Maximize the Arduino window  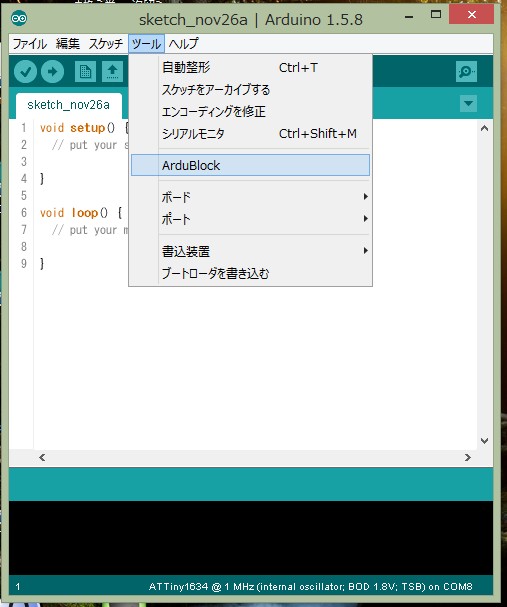pyautogui.click(x=436, y=15)
